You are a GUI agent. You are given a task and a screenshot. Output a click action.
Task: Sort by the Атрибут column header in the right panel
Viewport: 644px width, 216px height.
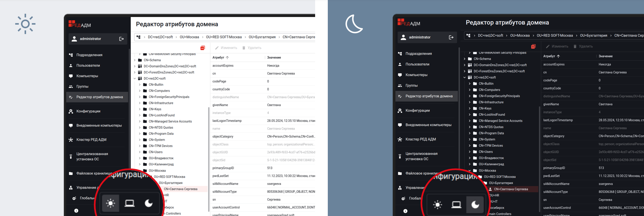(x=549, y=56)
